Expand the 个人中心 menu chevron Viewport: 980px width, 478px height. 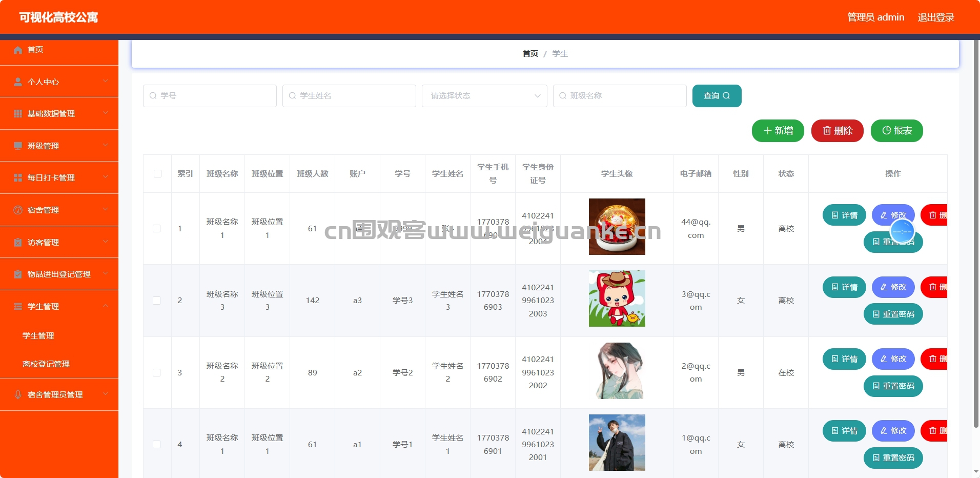(106, 81)
